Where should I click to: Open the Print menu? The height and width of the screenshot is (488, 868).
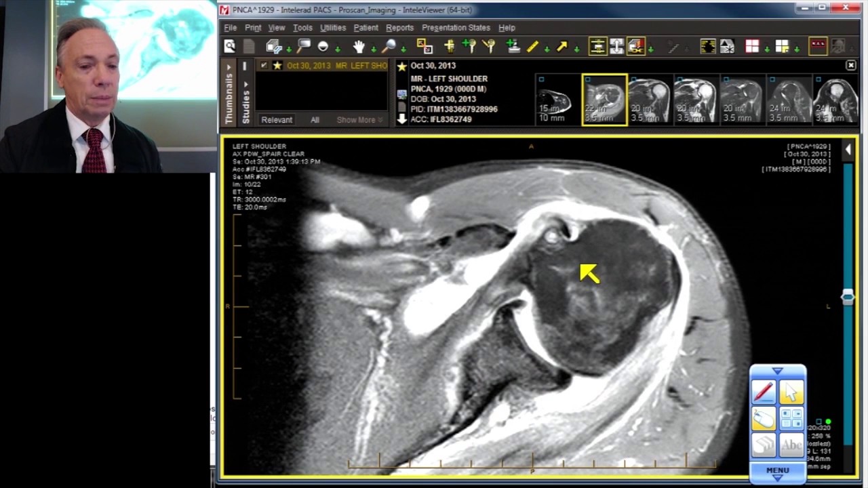tap(253, 28)
